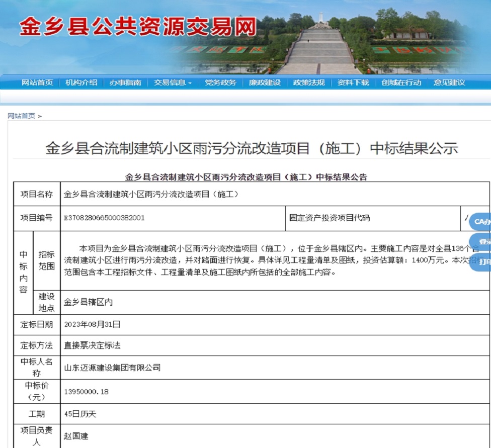Screen dimensions: 491x448
Task: Click the 定标日期 label cell
Action: [x=37, y=325]
